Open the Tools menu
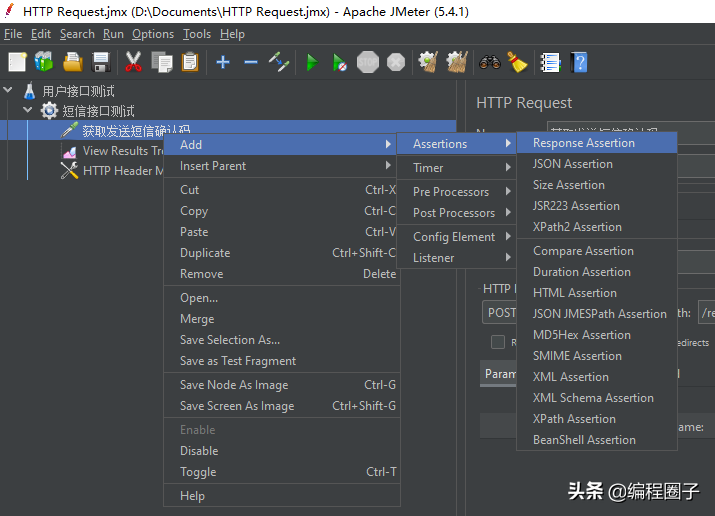715x516 pixels. pyautogui.click(x=197, y=34)
